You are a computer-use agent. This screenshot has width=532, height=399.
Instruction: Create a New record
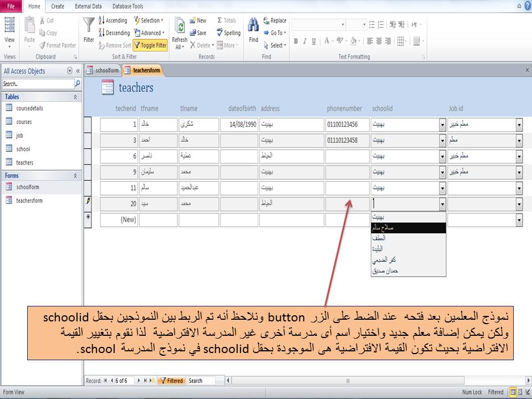(x=198, y=21)
